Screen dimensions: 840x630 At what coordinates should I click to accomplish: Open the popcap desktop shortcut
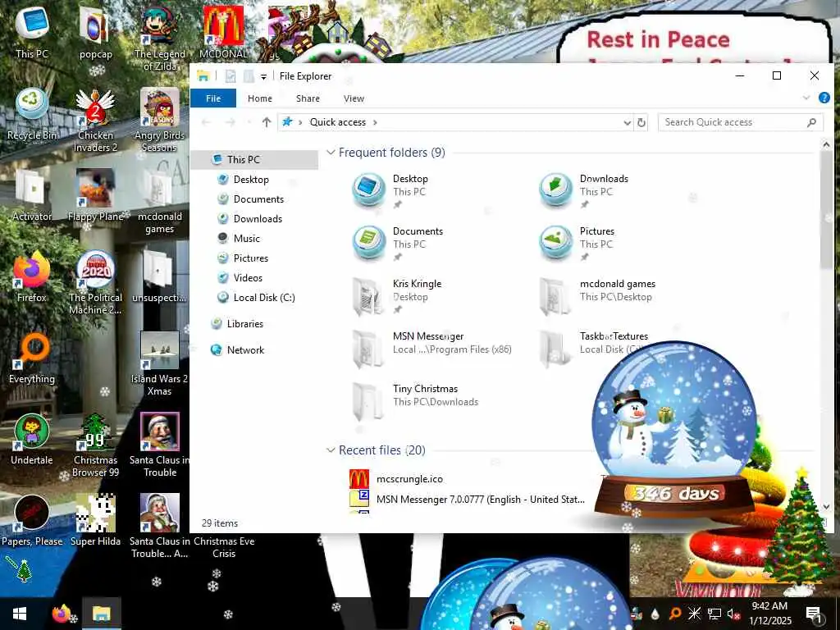[x=95, y=32]
